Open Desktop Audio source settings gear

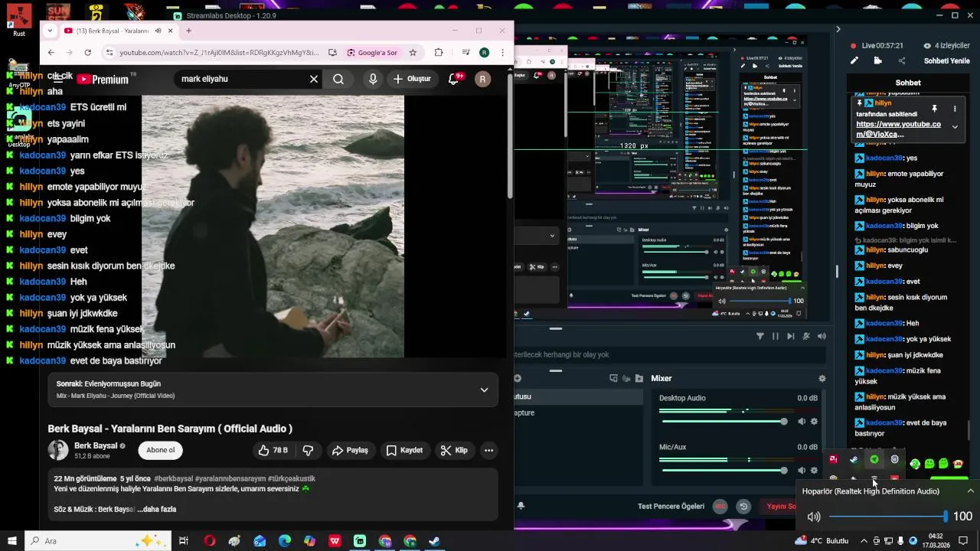coord(814,422)
